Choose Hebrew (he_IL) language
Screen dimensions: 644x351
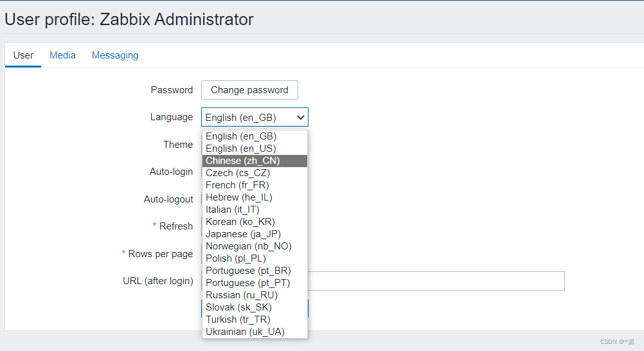tap(255, 198)
